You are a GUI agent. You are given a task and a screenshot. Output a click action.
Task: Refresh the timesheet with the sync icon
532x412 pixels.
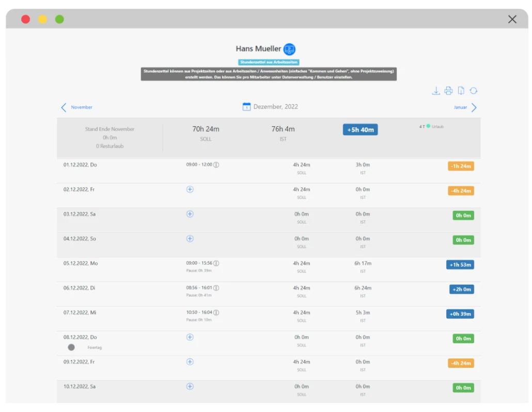tap(473, 91)
